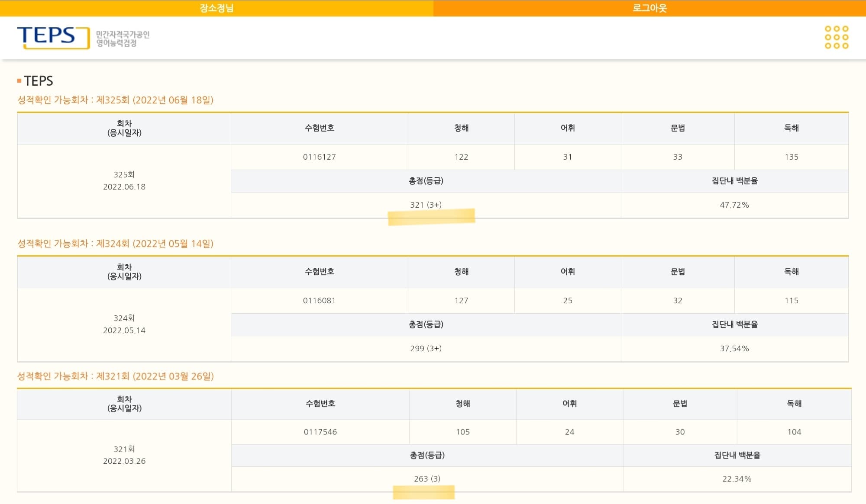The width and height of the screenshot is (866, 504).
Task: Select exam number 0116127
Action: coord(319,157)
